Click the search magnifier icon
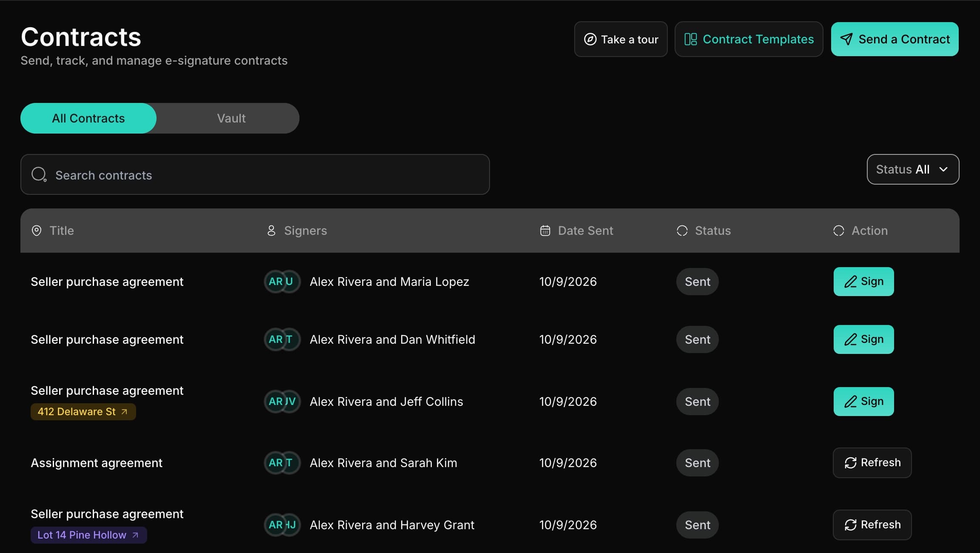This screenshot has width=980, height=553. [39, 174]
